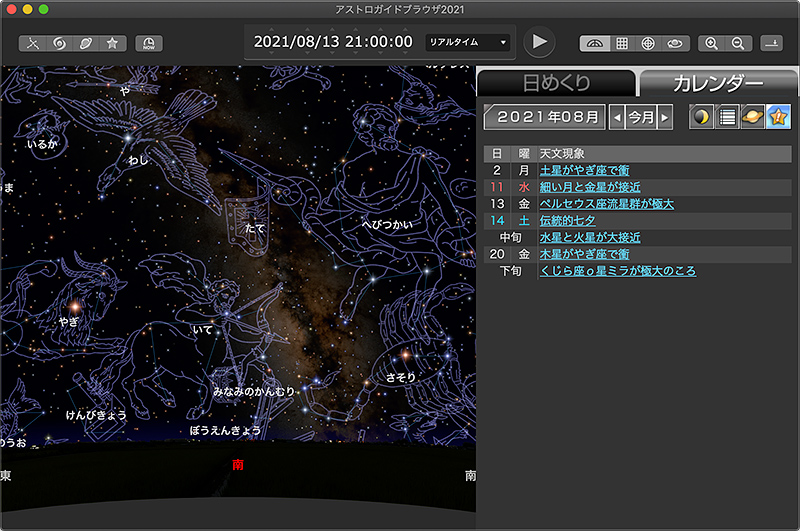
Task: Decrease the day with arrow below 13
Action: (x=332, y=53)
